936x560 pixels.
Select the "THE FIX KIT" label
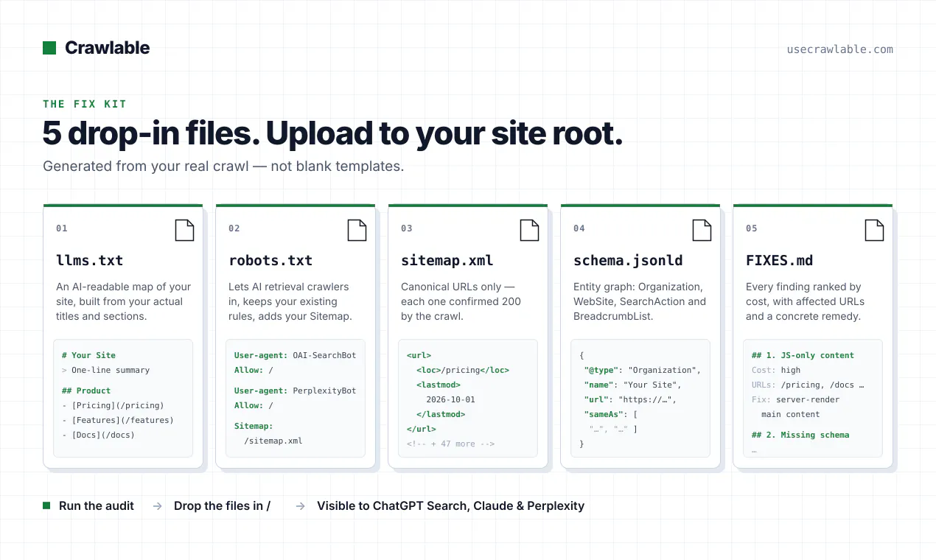pos(85,104)
